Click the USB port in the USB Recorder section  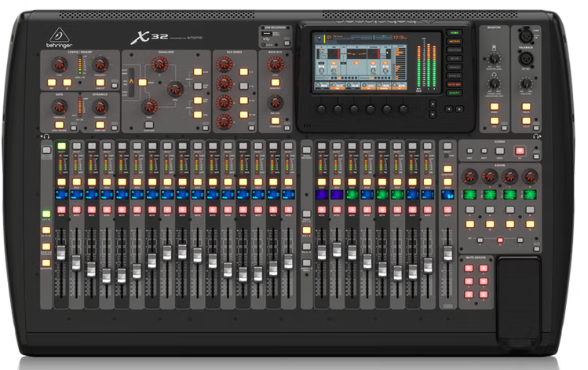(x=267, y=34)
